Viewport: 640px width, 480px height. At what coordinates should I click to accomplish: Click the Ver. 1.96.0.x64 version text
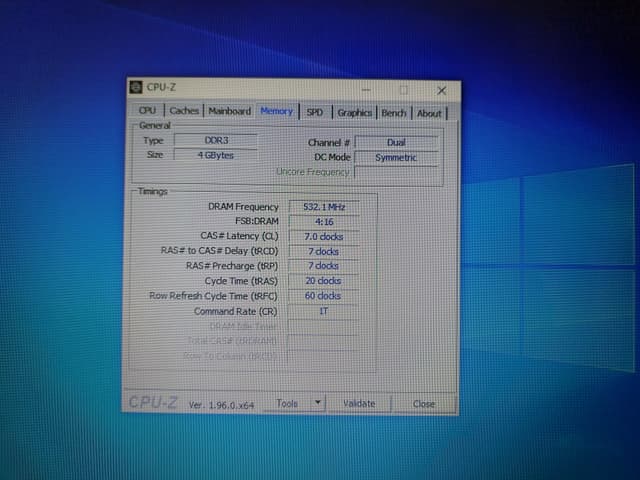tap(221, 405)
